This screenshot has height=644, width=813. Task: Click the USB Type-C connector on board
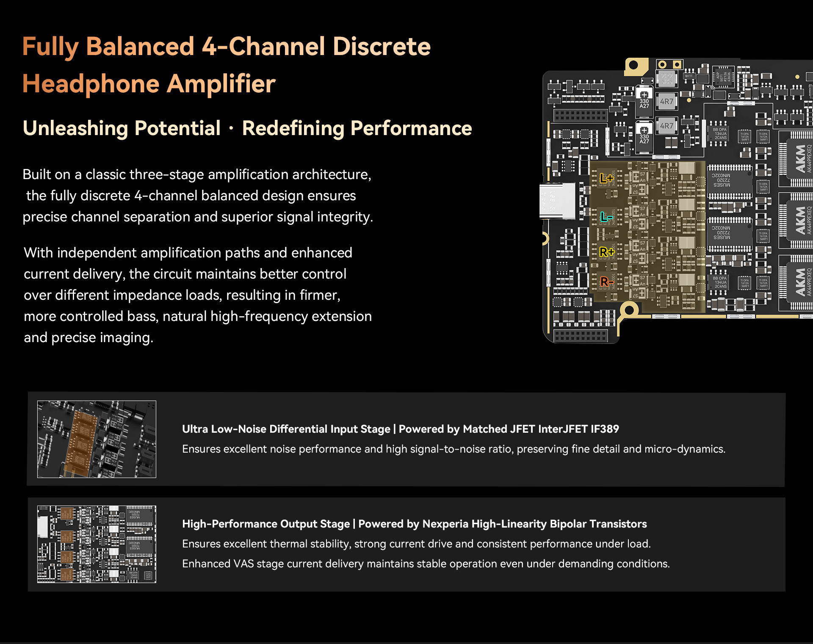coord(558,201)
